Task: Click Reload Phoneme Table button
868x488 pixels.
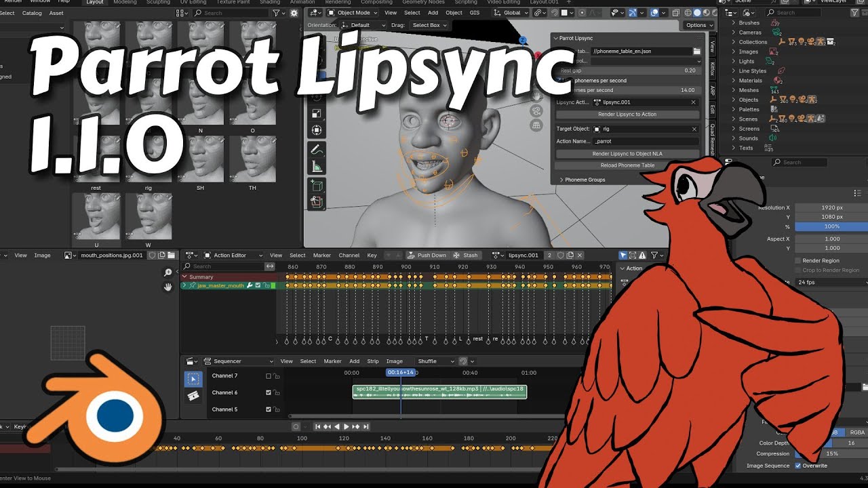Action: [x=627, y=165]
